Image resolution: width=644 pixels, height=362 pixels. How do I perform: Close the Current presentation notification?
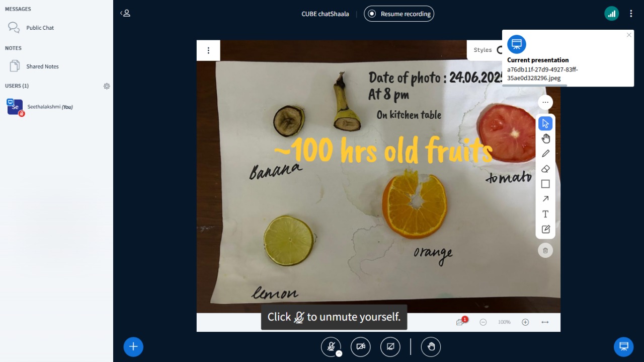pyautogui.click(x=629, y=35)
